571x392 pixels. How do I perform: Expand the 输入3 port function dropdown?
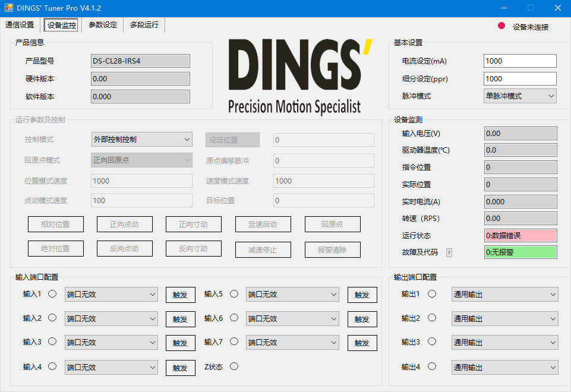[111, 343]
